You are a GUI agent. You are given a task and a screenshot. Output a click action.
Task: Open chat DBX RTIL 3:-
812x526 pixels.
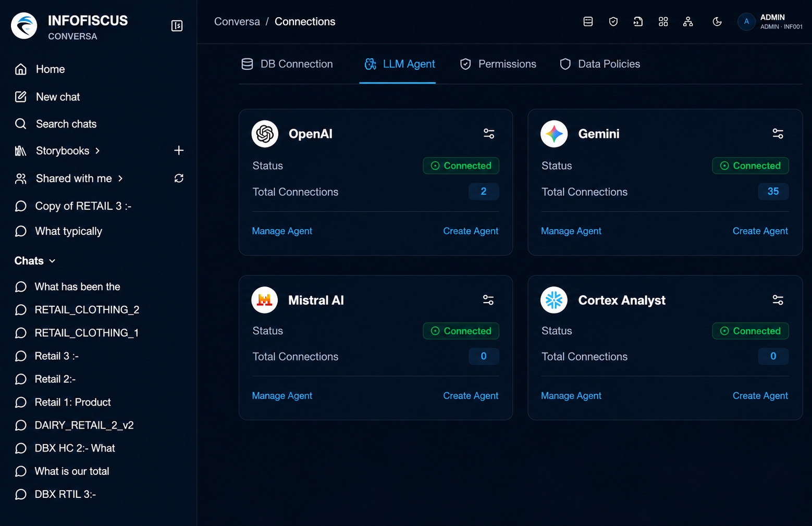click(x=56, y=494)
